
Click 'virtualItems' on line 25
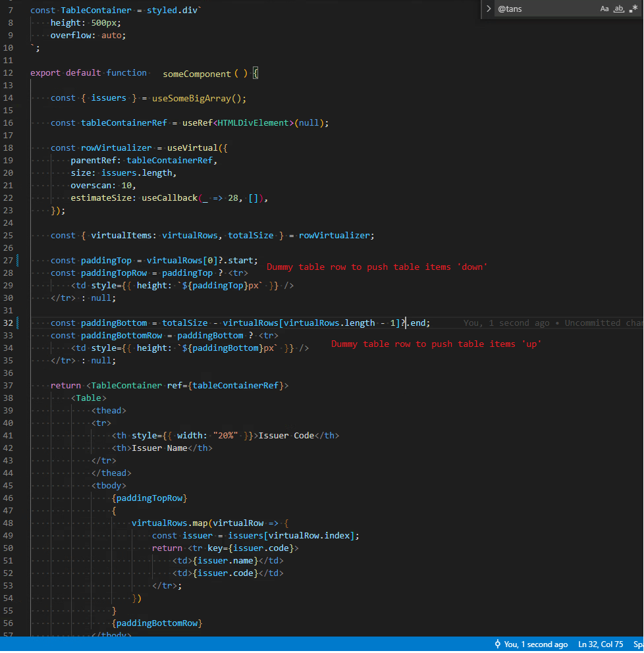point(122,235)
